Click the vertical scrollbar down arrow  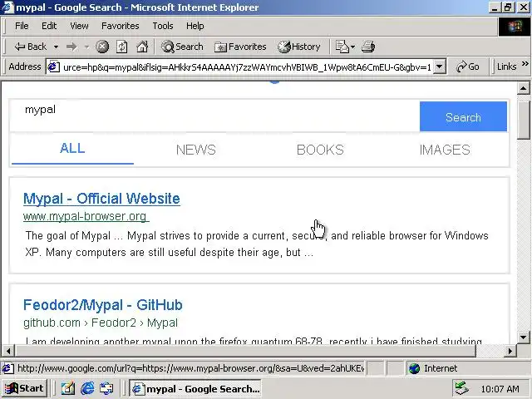pyautogui.click(x=523, y=337)
